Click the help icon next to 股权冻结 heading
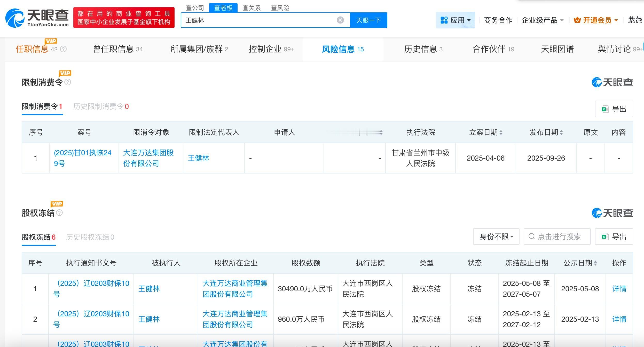This screenshot has width=644, height=347. pos(59,213)
